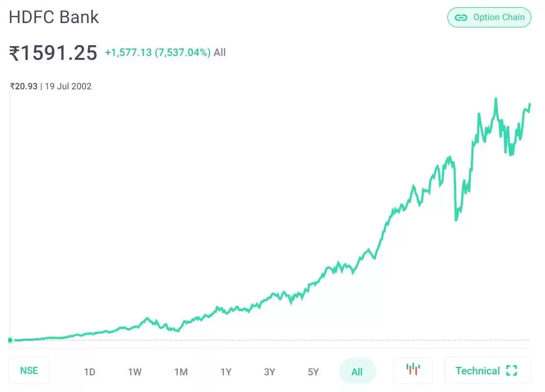
Task: Select the 5Y timeframe
Action: tap(313, 371)
